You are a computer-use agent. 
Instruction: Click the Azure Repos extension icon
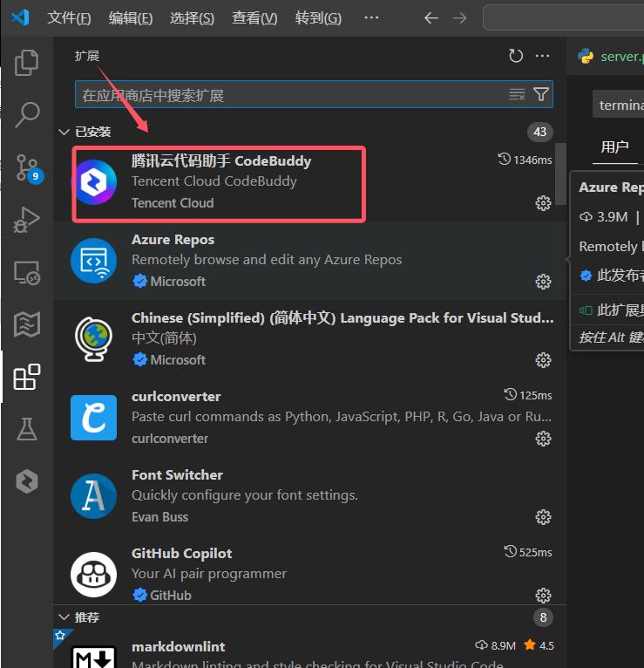[x=93, y=261]
